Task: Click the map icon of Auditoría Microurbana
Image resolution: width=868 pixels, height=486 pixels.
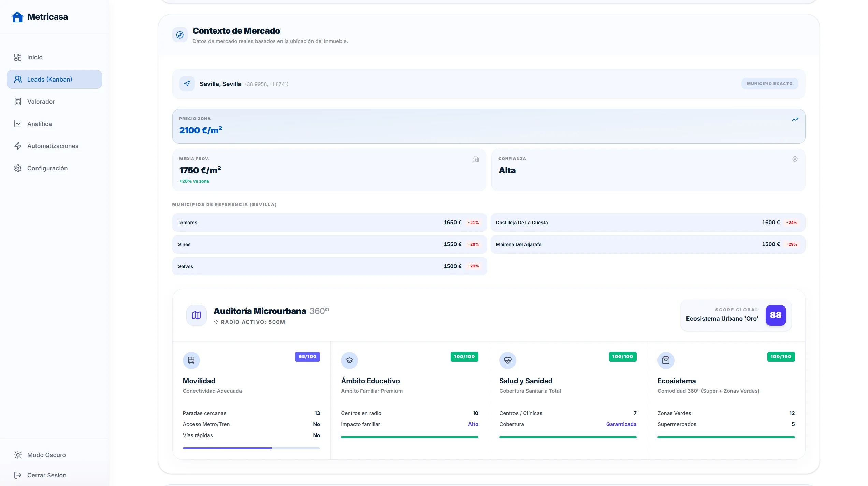Action: coord(196,315)
